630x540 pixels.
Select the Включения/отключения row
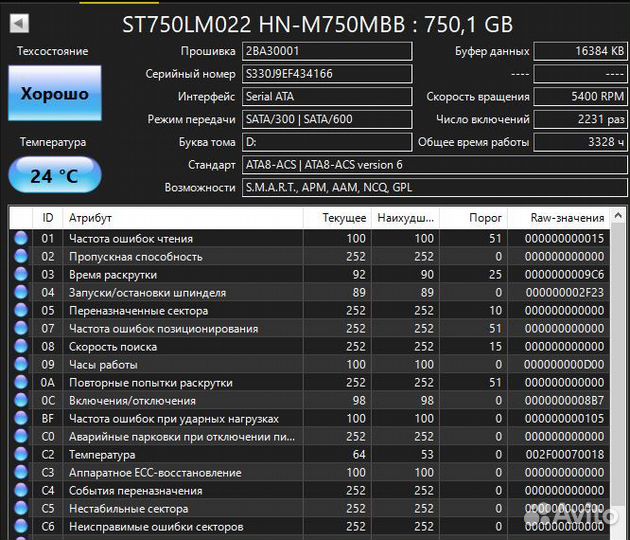coord(309,400)
